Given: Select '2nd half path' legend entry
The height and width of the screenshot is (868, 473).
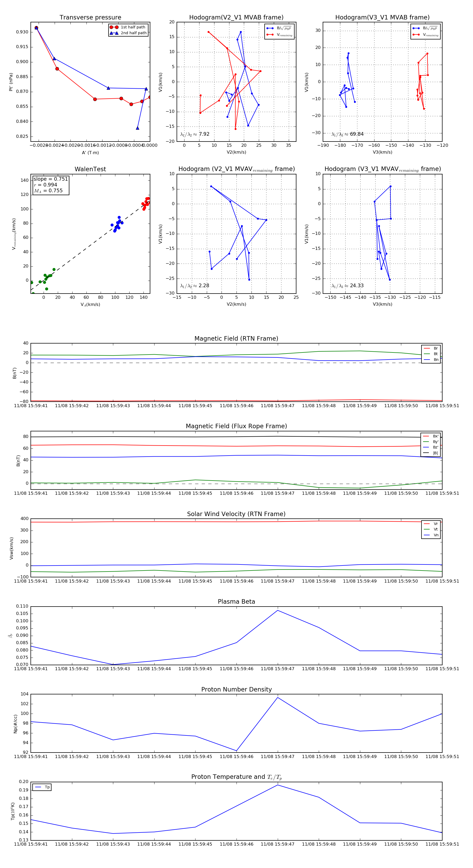Looking at the screenshot, I should coord(128,33).
